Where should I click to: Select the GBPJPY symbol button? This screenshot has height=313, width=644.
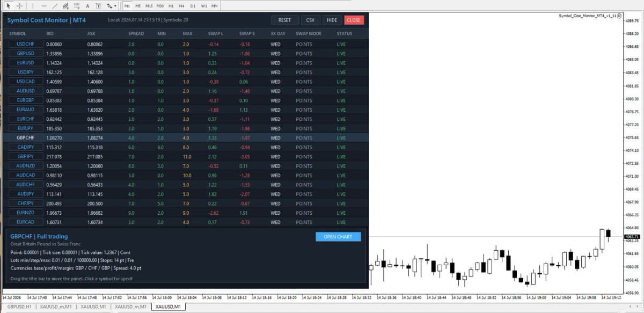point(25,156)
